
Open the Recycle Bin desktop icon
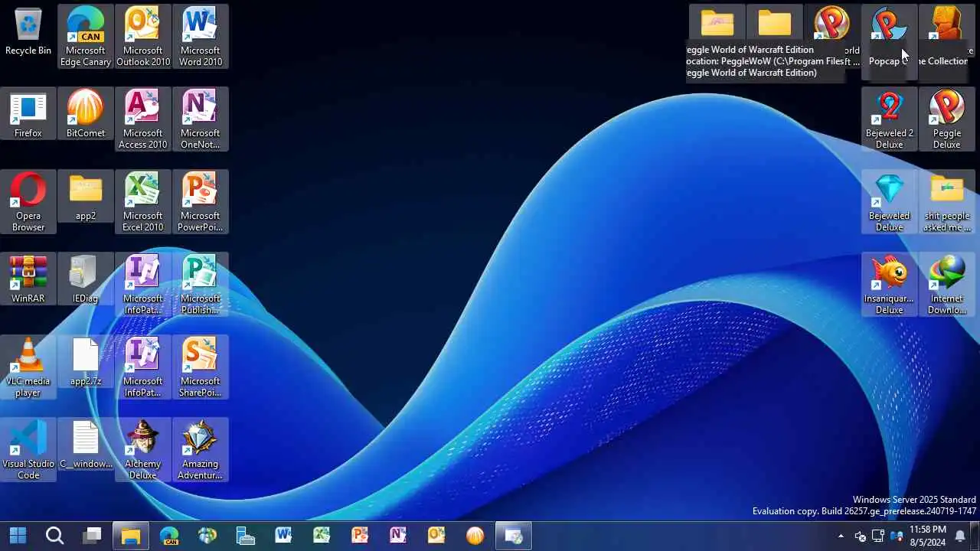pyautogui.click(x=28, y=32)
